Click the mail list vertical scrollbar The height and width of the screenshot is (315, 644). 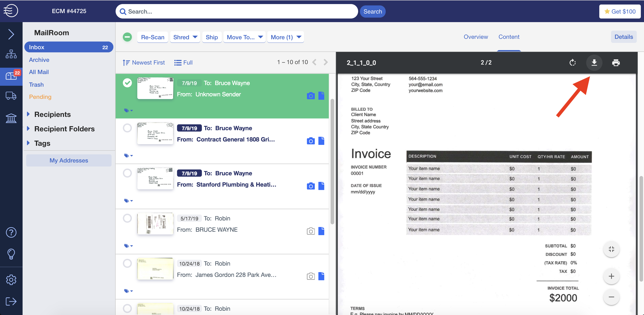tap(332, 161)
